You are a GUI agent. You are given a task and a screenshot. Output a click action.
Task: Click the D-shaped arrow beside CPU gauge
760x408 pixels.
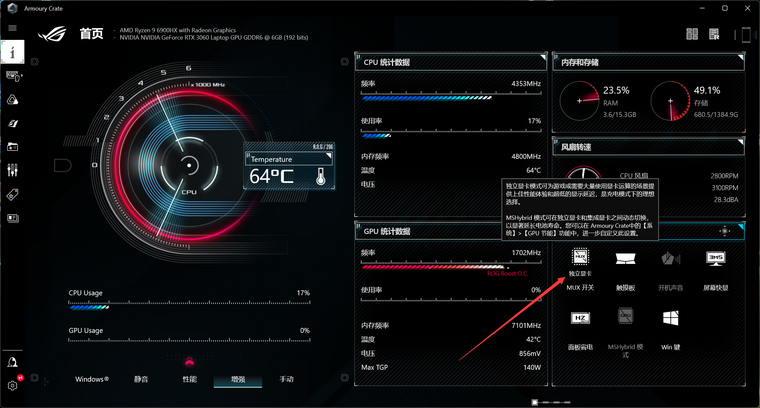(62, 165)
